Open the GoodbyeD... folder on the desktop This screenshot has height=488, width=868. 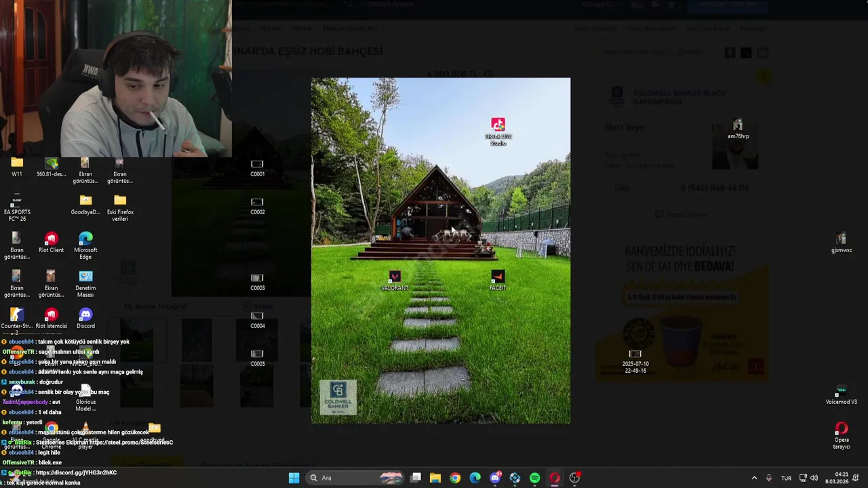click(85, 205)
